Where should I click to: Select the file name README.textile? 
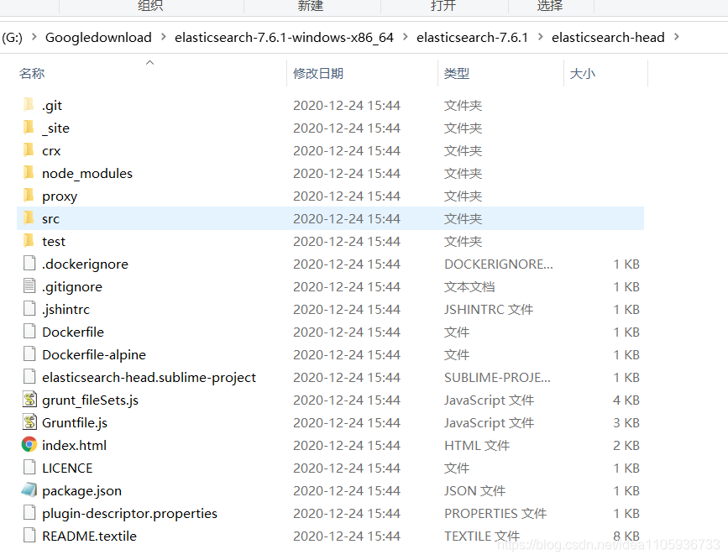(89, 536)
